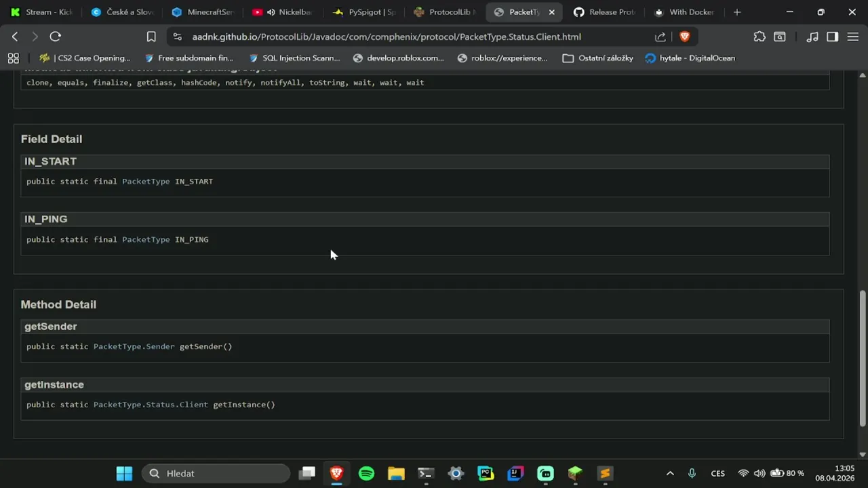Open a new browser tab

pyautogui.click(x=737, y=12)
